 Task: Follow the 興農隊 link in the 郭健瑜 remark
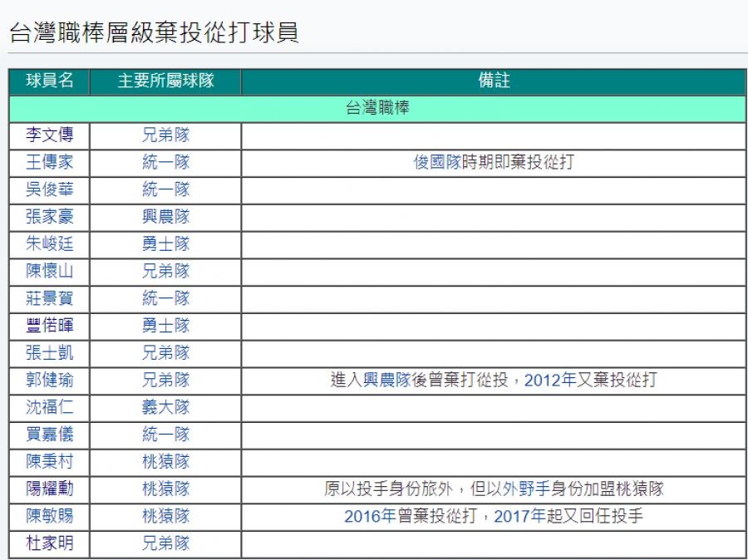pyautogui.click(x=386, y=380)
